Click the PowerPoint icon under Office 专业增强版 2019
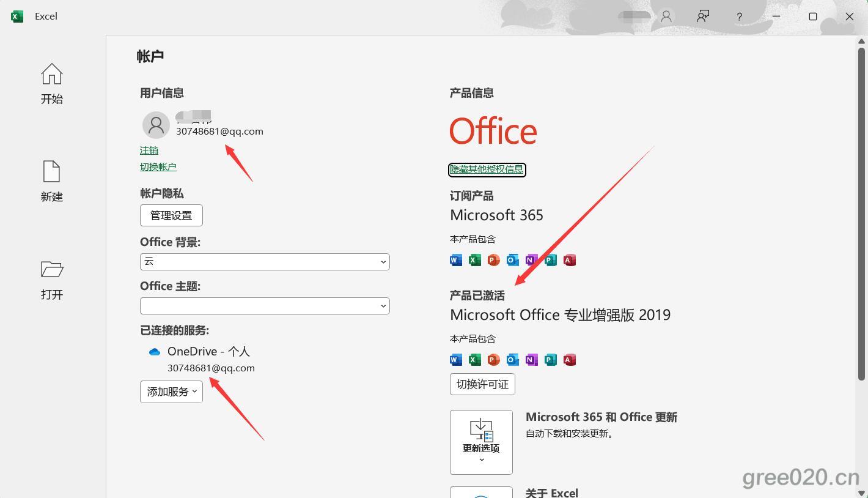This screenshot has width=868, height=498. 494,360
